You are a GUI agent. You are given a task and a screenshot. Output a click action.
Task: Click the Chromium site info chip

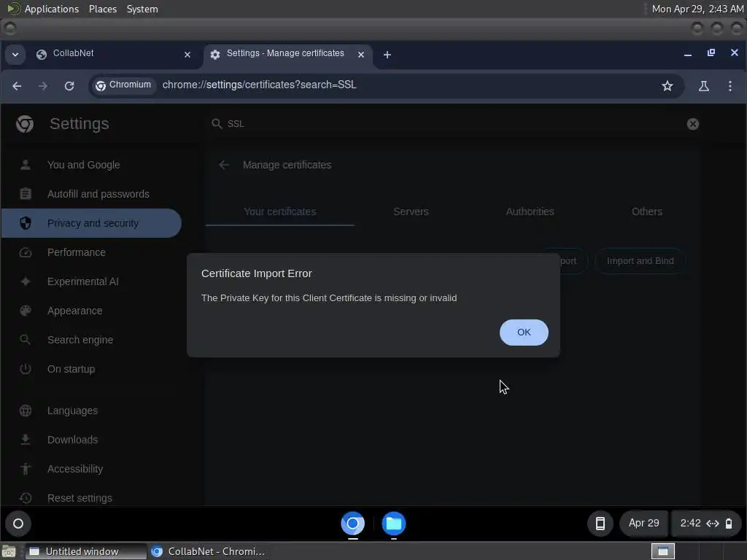pyautogui.click(x=124, y=85)
